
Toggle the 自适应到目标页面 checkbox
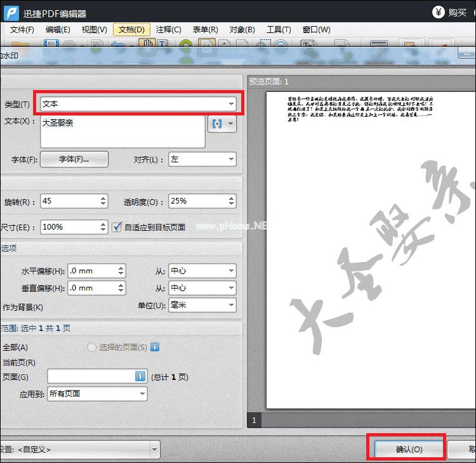click(117, 226)
